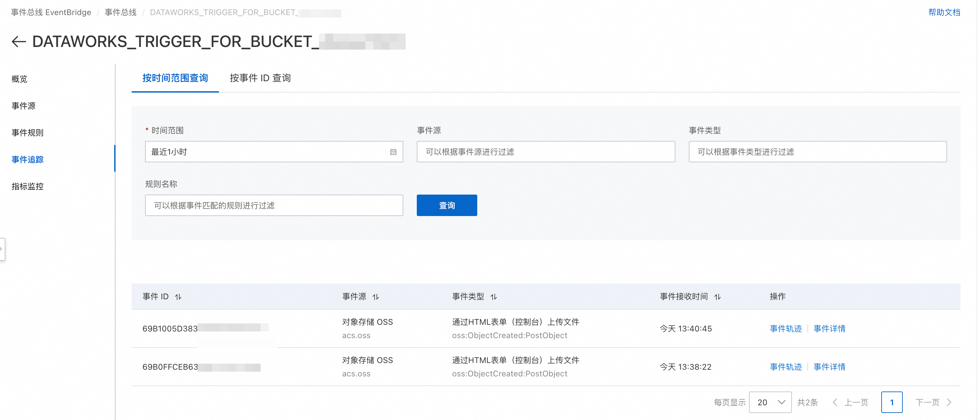The image size is (980, 420).
Task: Sort by 事件接收时间 sort icon
Action: click(717, 297)
